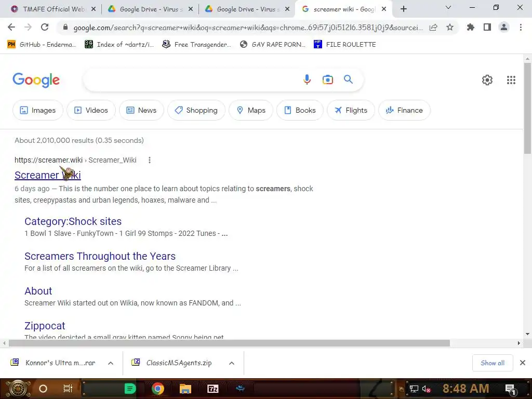This screenshot has width=532, height=399.
Task: Filter results by News
Action: click(141, 110)
